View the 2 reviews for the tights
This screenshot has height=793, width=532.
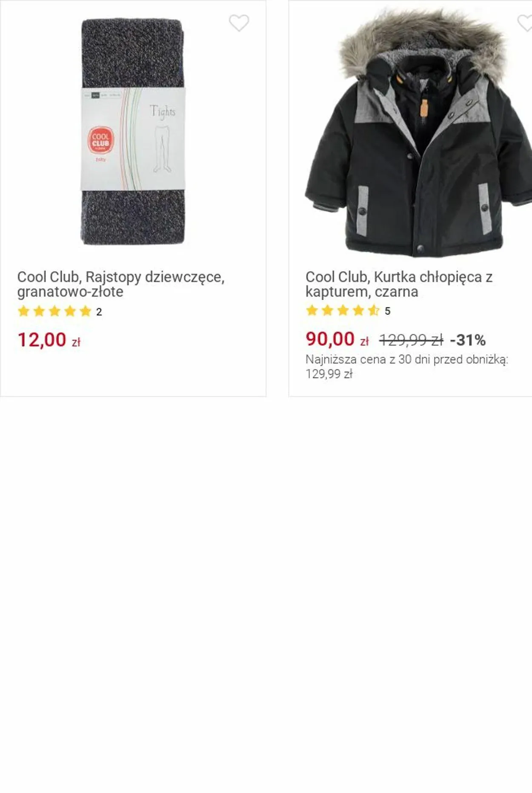tap(99, 312)
